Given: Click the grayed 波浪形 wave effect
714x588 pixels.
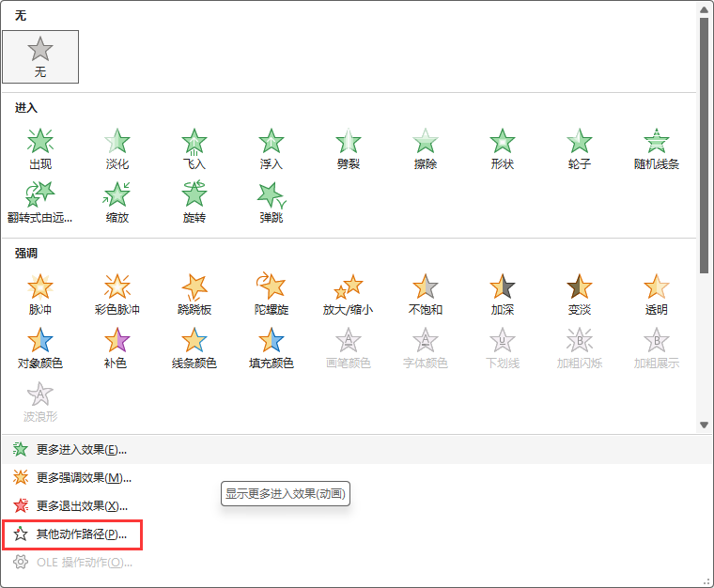Looking at the screenshot, I should coord(40,402).
